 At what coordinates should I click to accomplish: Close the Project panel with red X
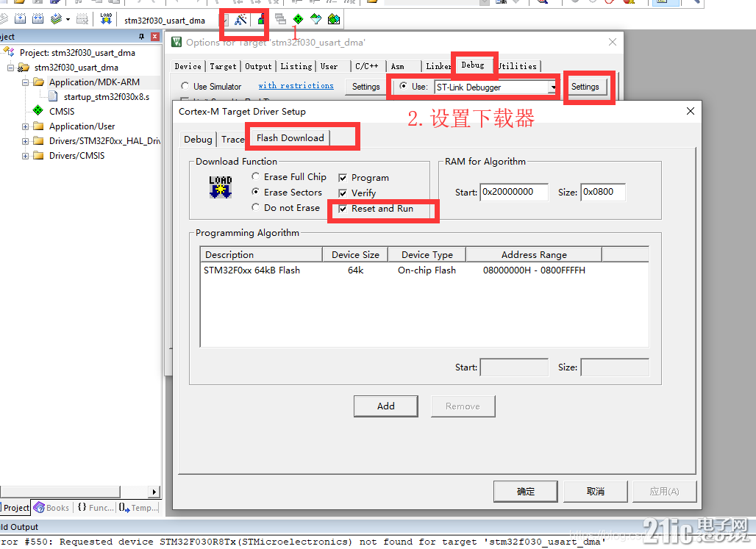154,37
